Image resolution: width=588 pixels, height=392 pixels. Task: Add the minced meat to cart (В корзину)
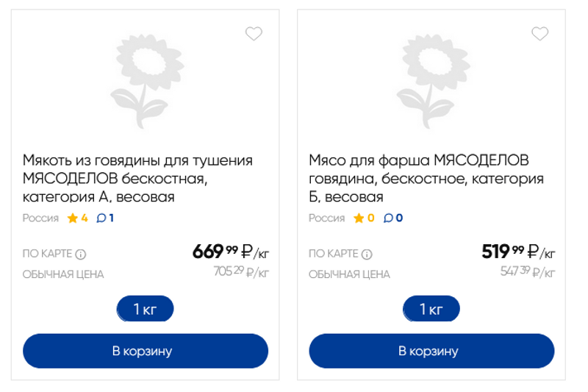tap(431, 351)
